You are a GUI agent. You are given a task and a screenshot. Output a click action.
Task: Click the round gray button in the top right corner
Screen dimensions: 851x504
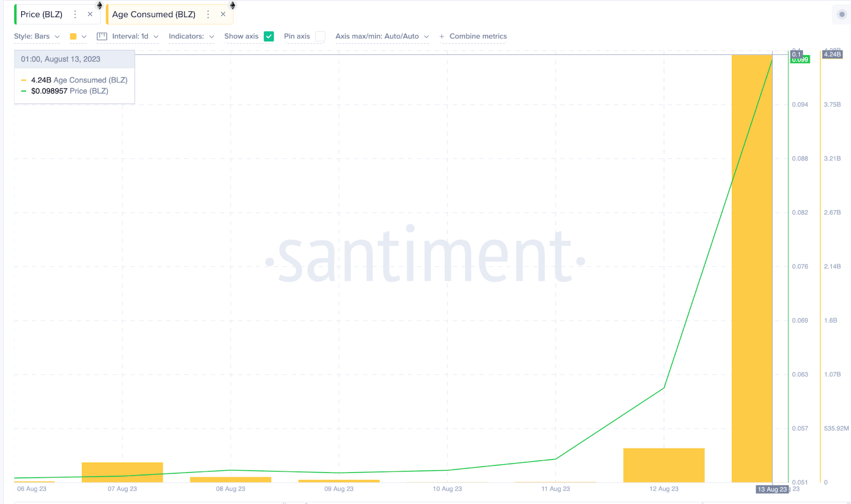tap(841, 14)
